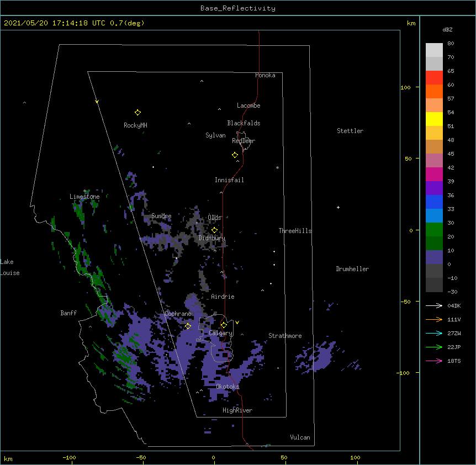The image size is (476, 465).
Task: Click the Okotoks label
Action: pyautogui.click(x=228, y=387)
